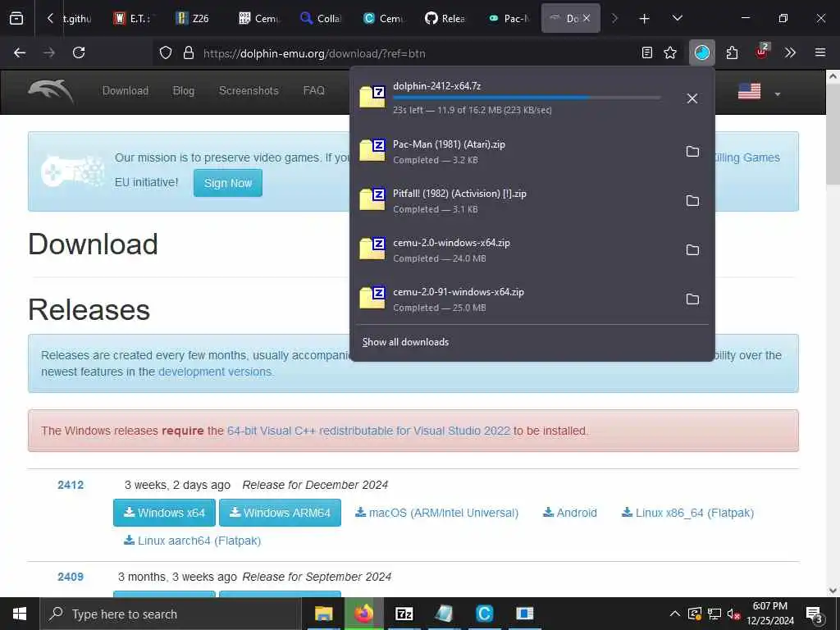Switch to the Pac-M tab
Image resolution: width=840 pixels, height=630 pixels.
pyautogui.click(x=509, y=18)
